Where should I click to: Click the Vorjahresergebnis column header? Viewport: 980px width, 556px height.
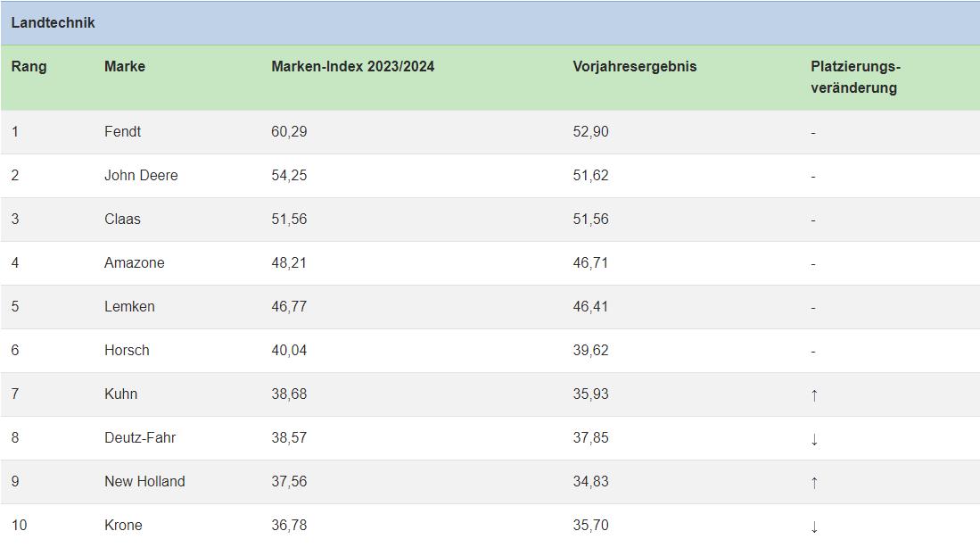click(x=634, y=66)
